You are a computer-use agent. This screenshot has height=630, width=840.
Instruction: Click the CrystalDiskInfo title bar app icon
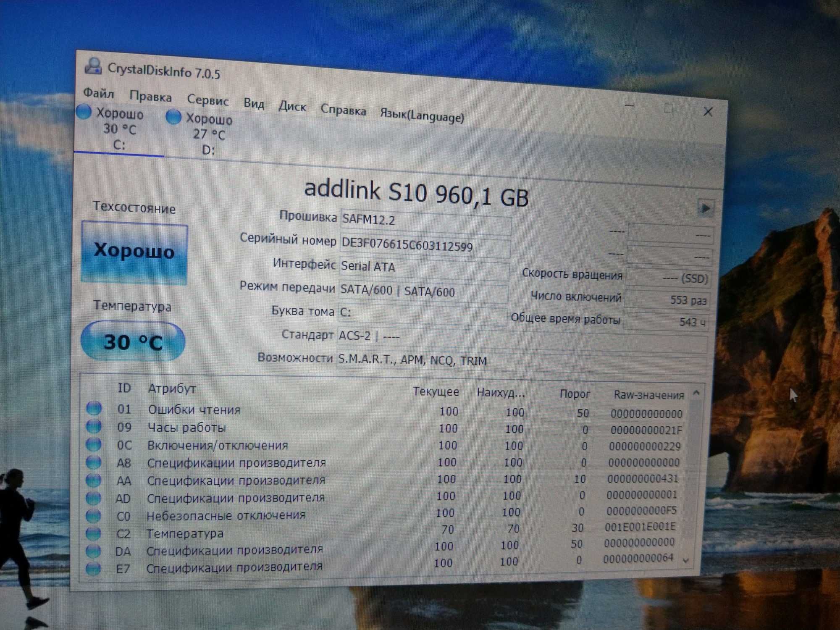(93, 66)
